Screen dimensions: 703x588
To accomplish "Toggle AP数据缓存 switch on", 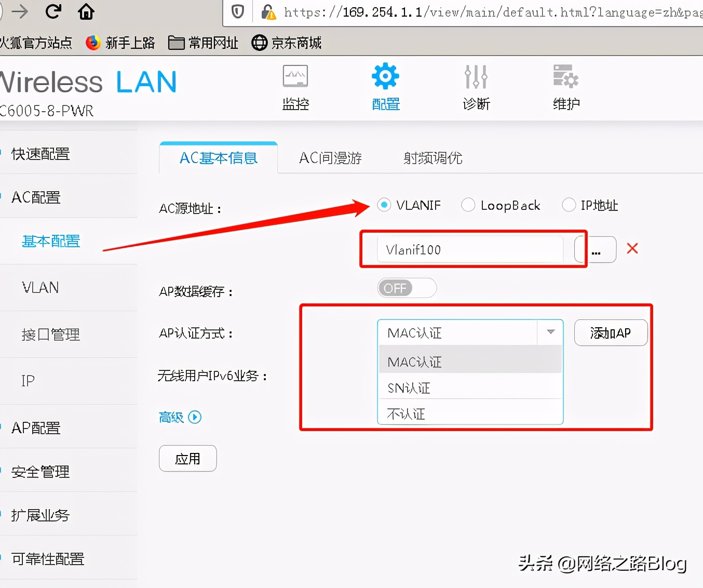I will pyautogui.click(x=407, y=288).
